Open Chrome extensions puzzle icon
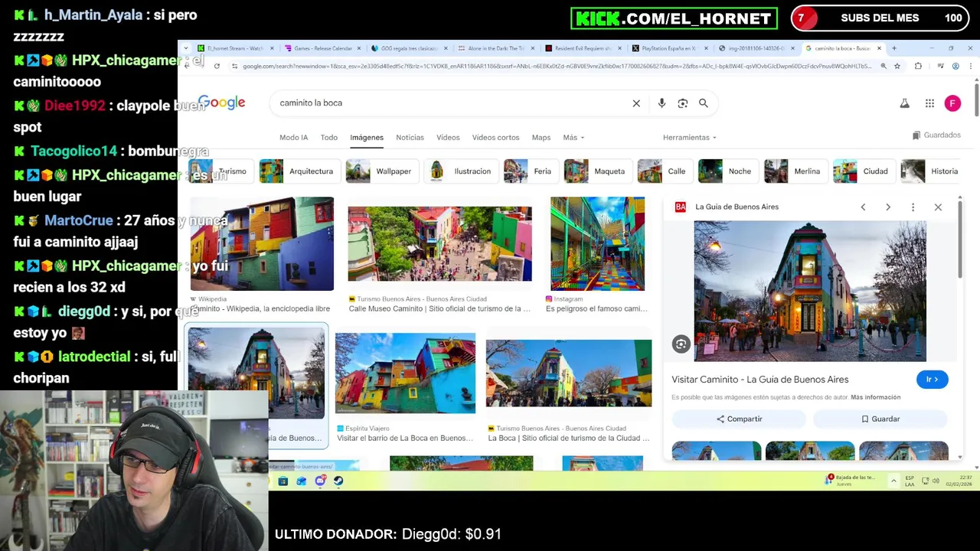This screenshot has width=980, height=551. [x=918, y=67]
